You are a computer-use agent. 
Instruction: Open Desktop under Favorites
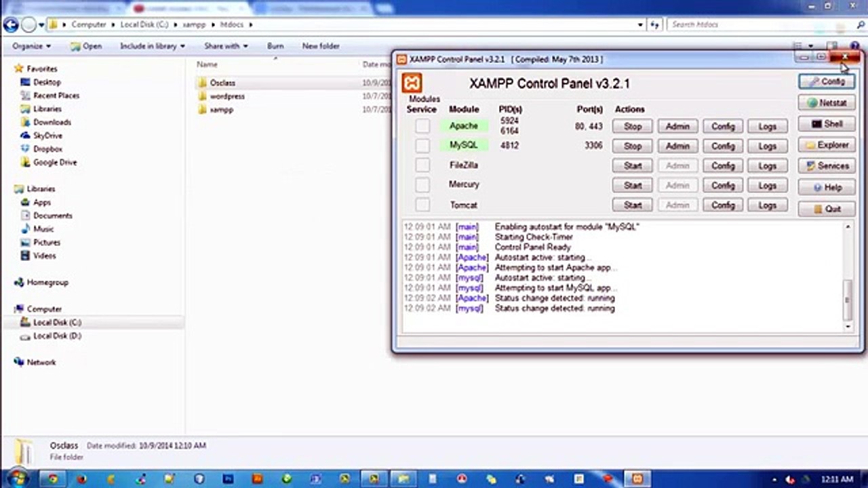(47, 82)
